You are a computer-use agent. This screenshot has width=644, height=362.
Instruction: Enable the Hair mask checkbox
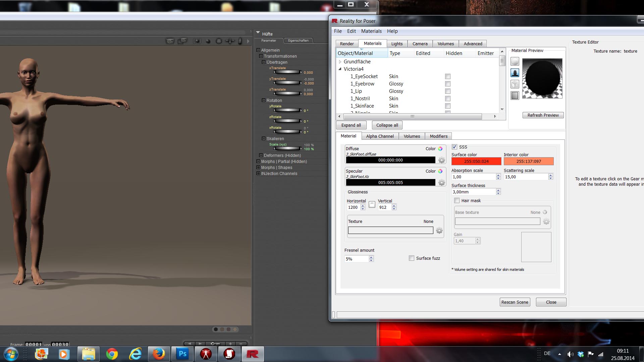click(457, 200)
